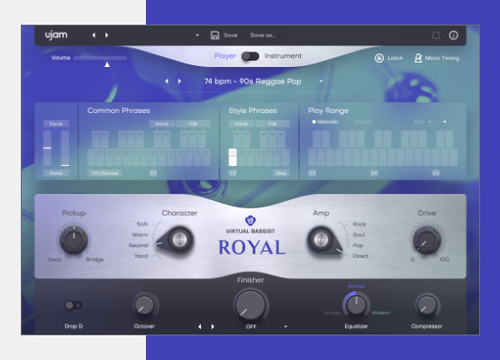Select Rock amp
The height and width of the screenshot is (360, 500).
click(x=359, y=224)
